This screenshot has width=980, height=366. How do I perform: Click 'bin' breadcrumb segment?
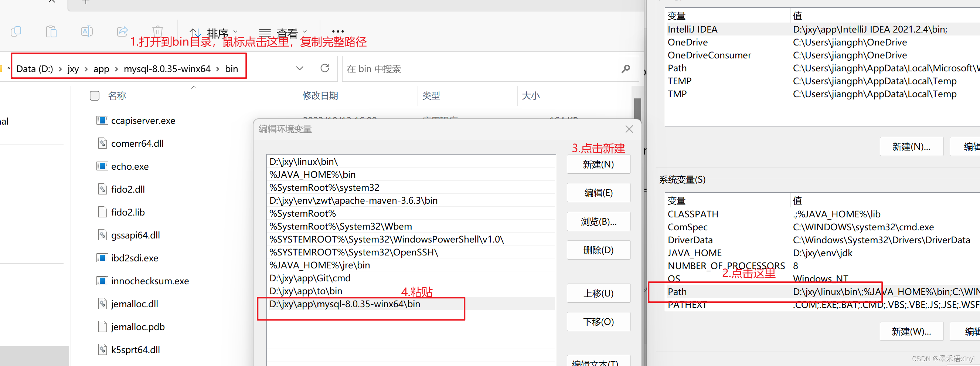(231, 69)
